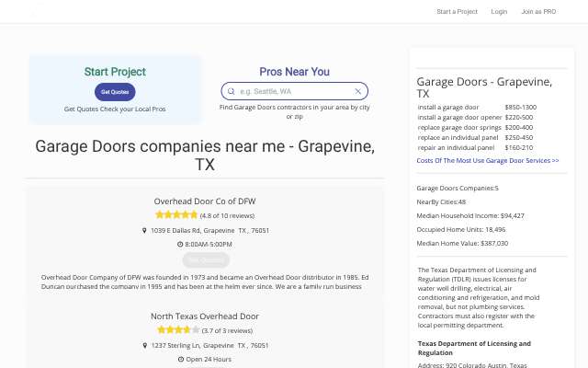Image resolution: width=588 pixels, height=368 pixels.
Task: Click star rating of North Texas Overhead Door
Action: [x=178, y=329]
